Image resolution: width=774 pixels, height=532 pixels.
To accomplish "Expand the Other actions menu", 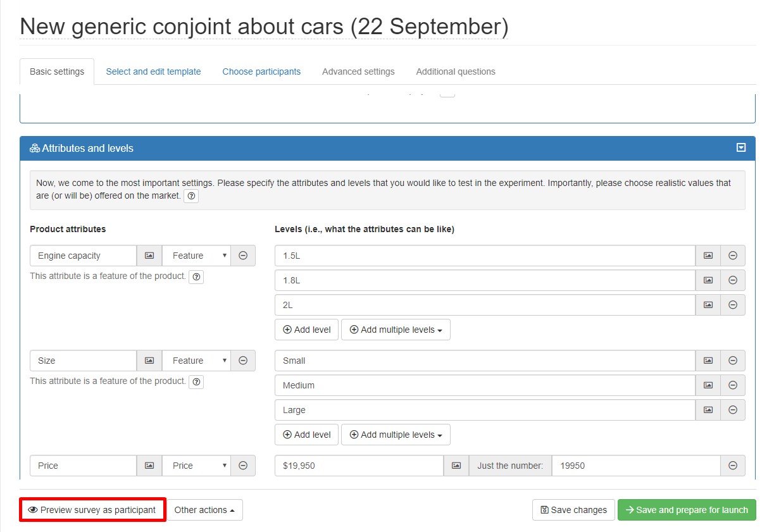I will pyautogui.click(x=204, y=510).
